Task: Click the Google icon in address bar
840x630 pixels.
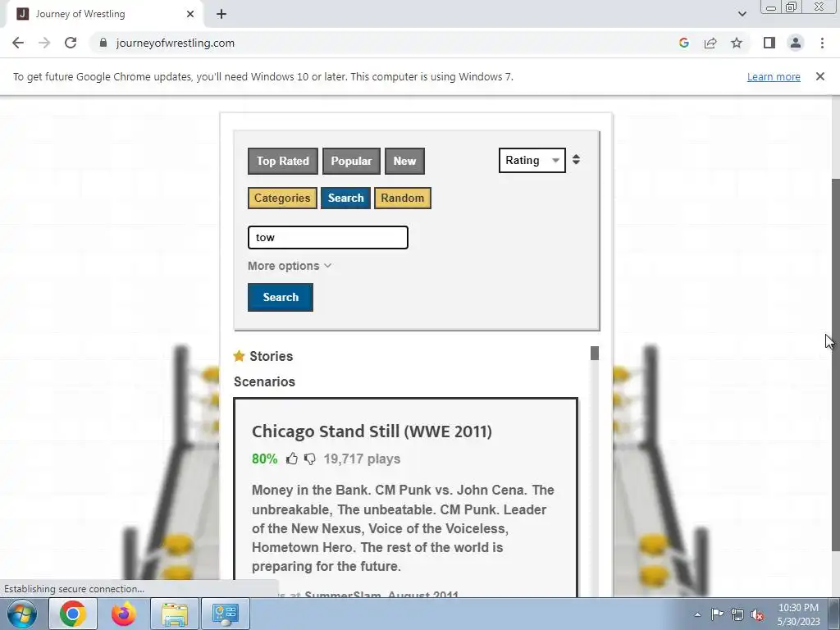Action: coord(683,43)
